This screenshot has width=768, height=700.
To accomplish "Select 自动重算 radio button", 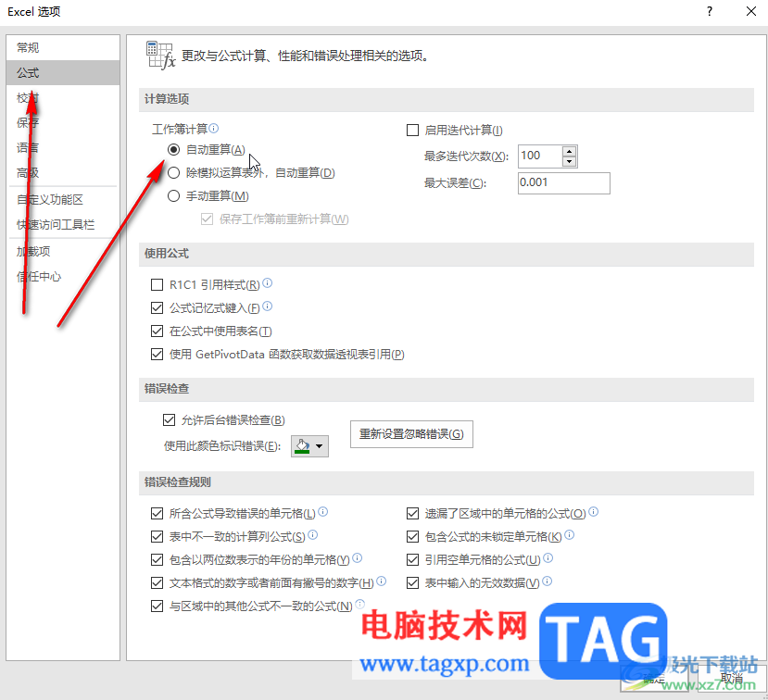I will [x=174, y=149].
